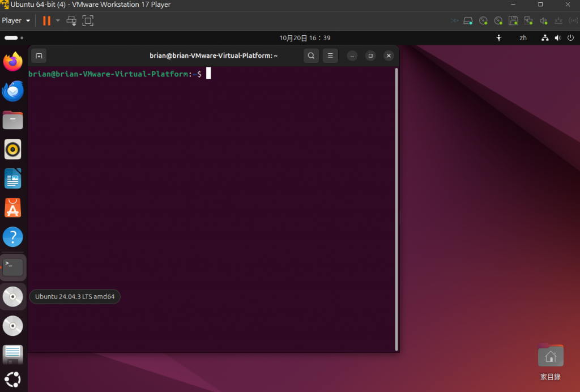The width and height of the screenshot is (580, 392).
Task: Launch Thunderbird Mail from the dock
Action: click(x=13, y=91)
